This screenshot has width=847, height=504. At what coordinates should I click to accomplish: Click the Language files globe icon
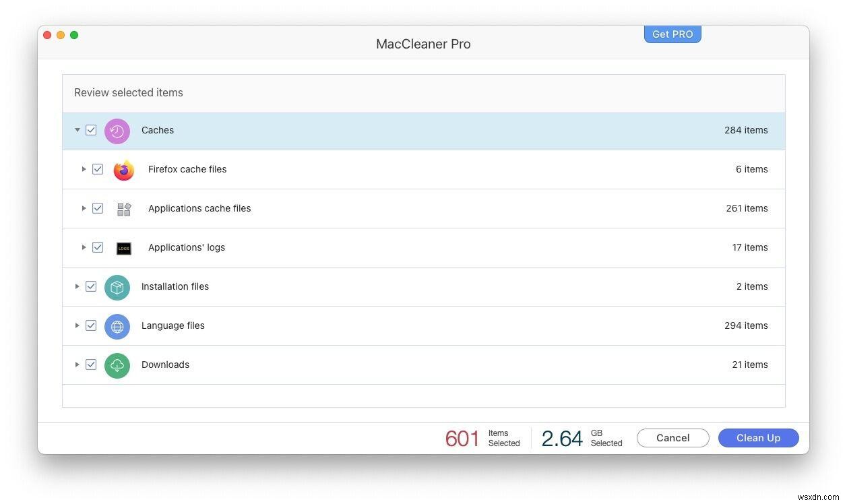[117, 326]
